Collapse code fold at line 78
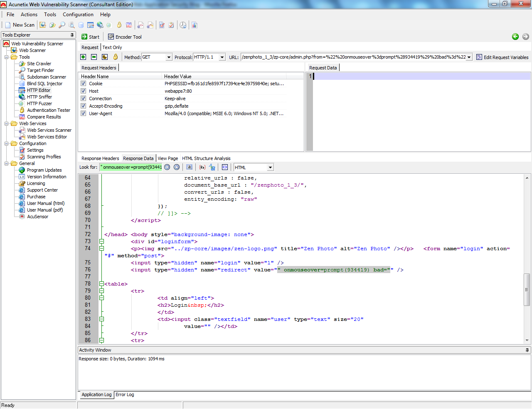The height and width of the screenshot is (409, 532). (101, 284)
